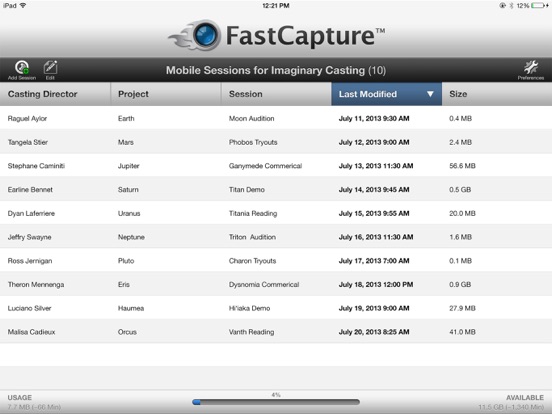Tap the 12:21 PM clock
The height and width of the screenshot is (414, 552).
(x=276, y=6)
